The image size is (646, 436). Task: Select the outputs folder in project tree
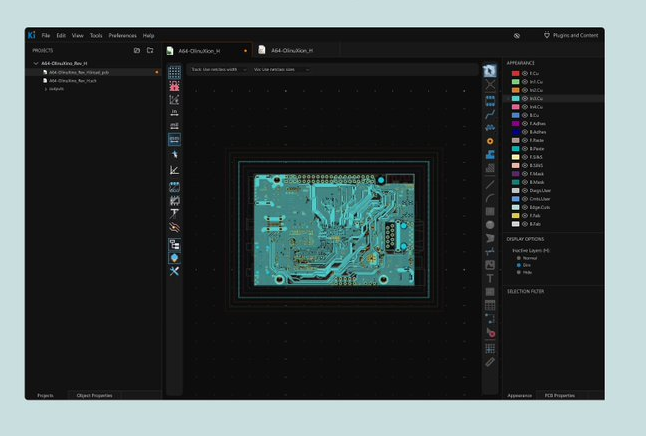53,88
